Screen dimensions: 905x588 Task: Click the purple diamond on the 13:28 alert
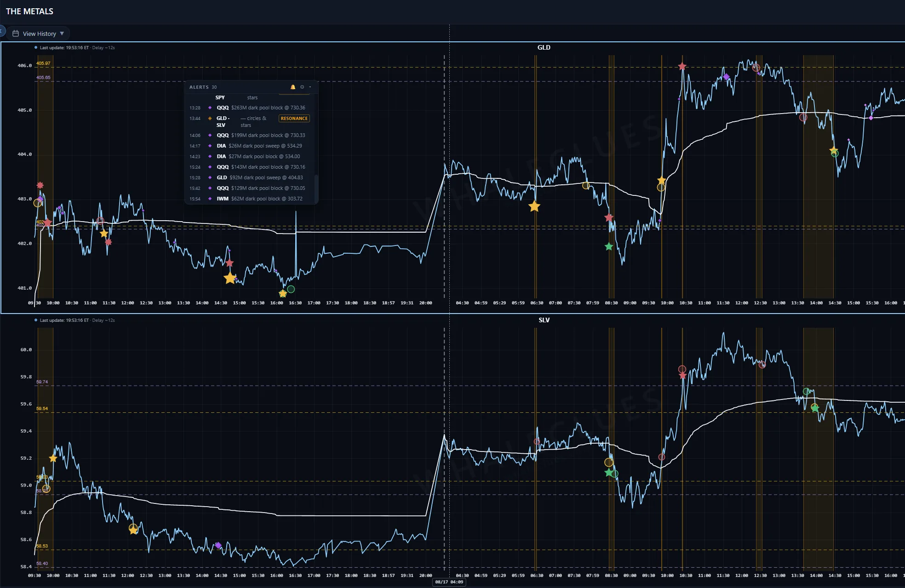pyautogui.click(x=210, y=108)
